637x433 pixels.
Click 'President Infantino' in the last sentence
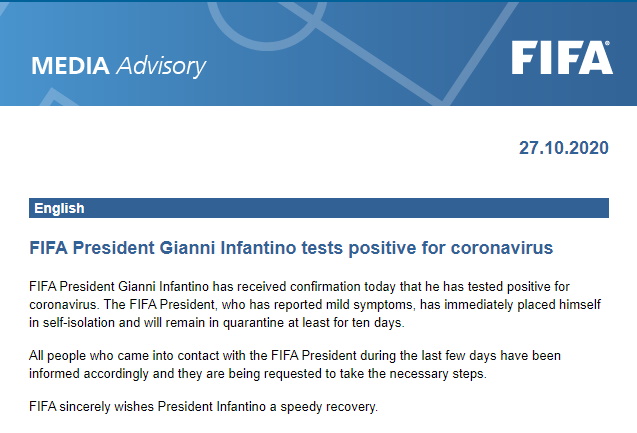click(x=211, y=407)
